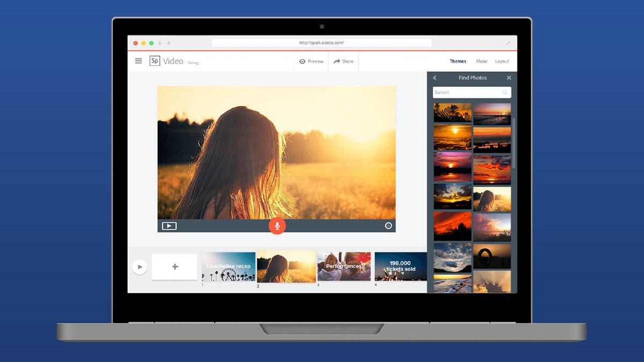Close the Find Photos panel
The image size is (644, 362).
pos(509,78)
